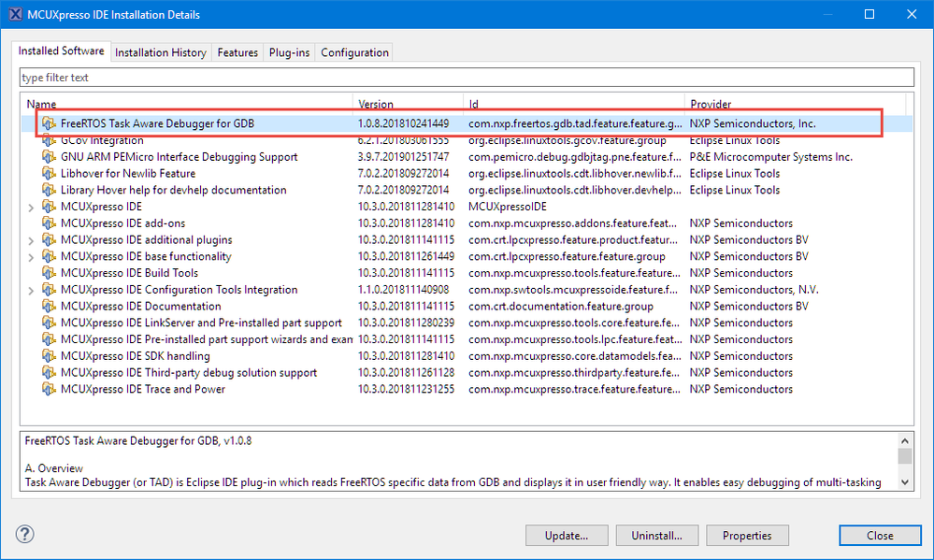
Task: Click version 3.9.7.201901251747 cell
Action: pyautogui.click(x=403, y=157)
